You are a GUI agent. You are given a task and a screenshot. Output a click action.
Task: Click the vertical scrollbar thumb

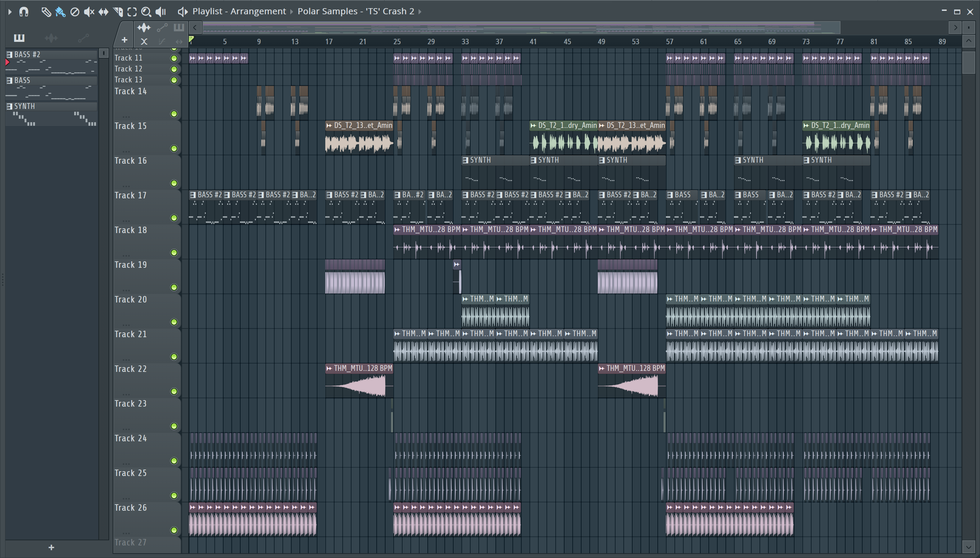[968, 62]
